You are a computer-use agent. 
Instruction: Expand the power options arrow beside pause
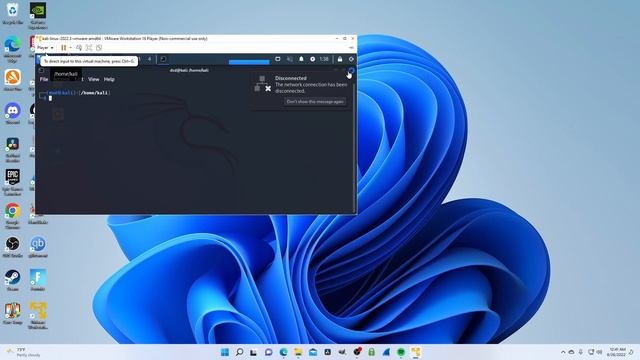(70, 48)
